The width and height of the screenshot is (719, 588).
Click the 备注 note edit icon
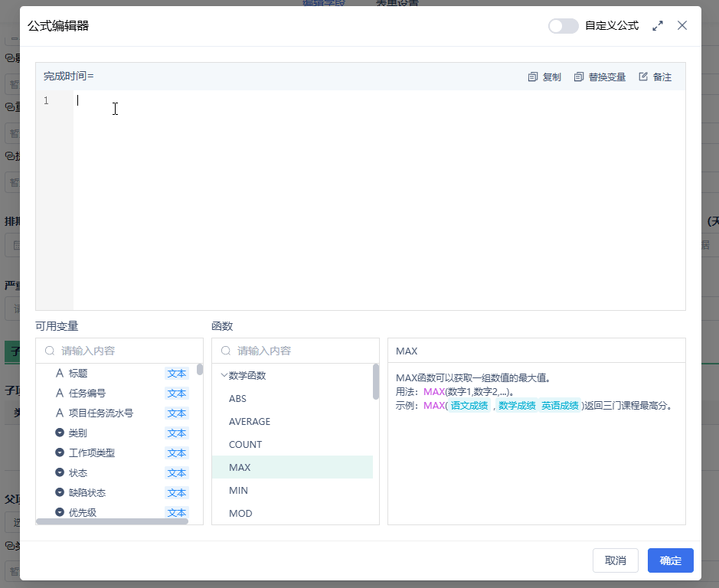point(643,77)
